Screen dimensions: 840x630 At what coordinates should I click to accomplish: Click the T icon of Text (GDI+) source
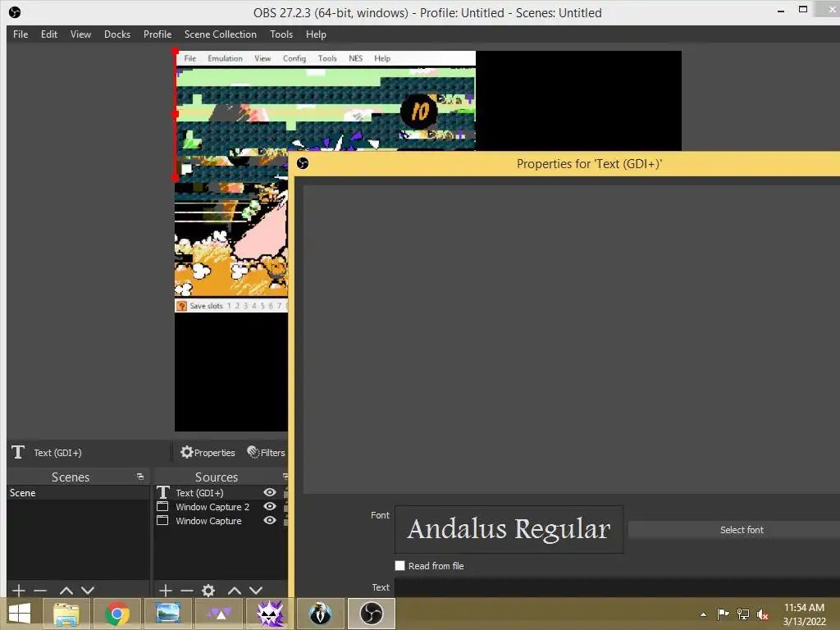[x=163, y=492]
